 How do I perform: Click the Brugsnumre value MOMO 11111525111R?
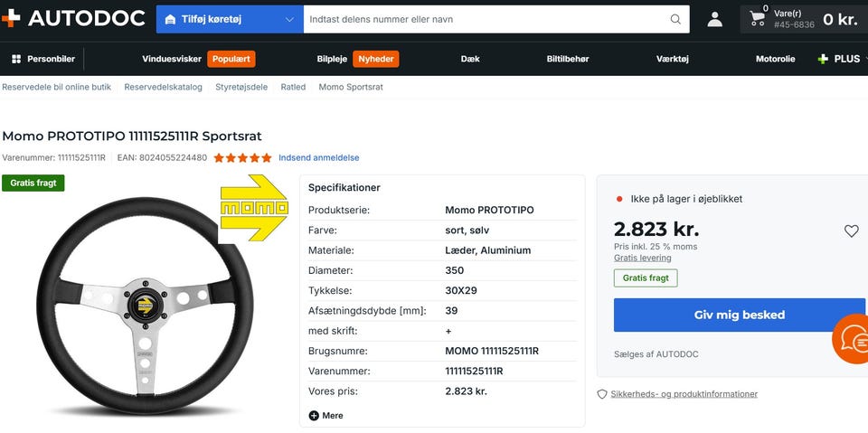pyautogui.click(x=492, y=351)
